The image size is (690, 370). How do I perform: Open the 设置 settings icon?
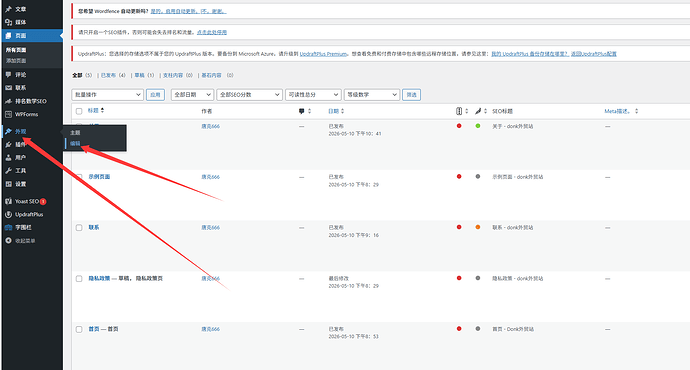[x=8, y=184]
